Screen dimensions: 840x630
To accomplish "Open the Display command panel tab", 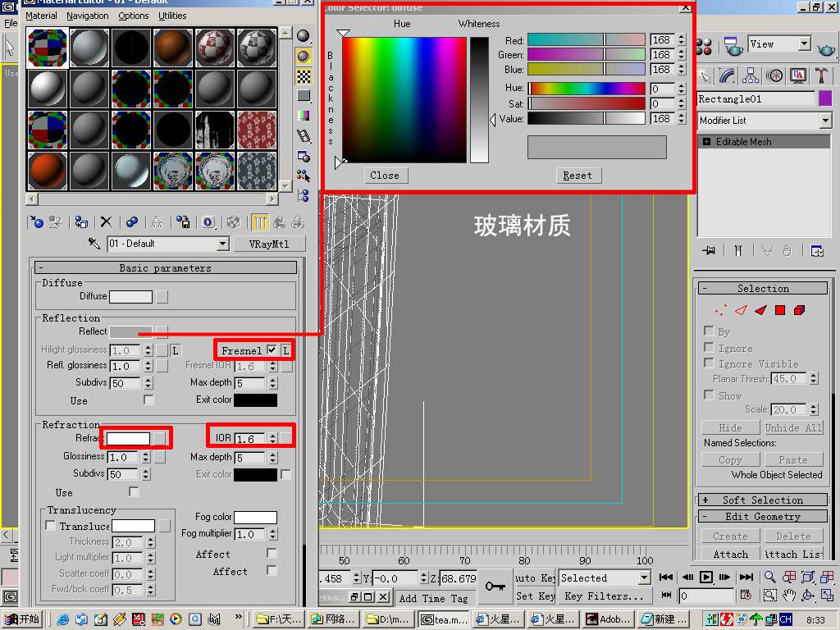I will (x=798, y=76).
